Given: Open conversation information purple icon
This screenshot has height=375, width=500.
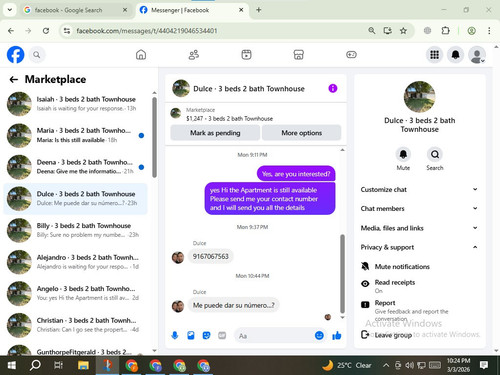Looking at the screenshot, I should (333, 88).
